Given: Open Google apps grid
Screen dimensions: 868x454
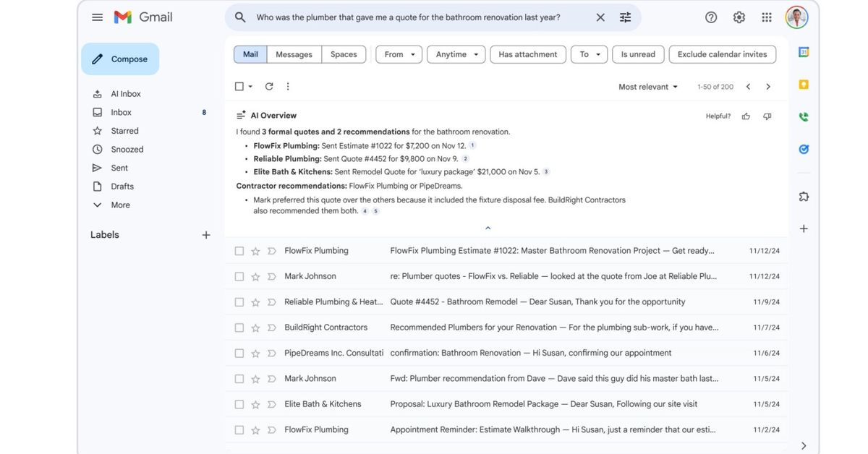Looking at the screenshot, I should click(x=767, y=17).
